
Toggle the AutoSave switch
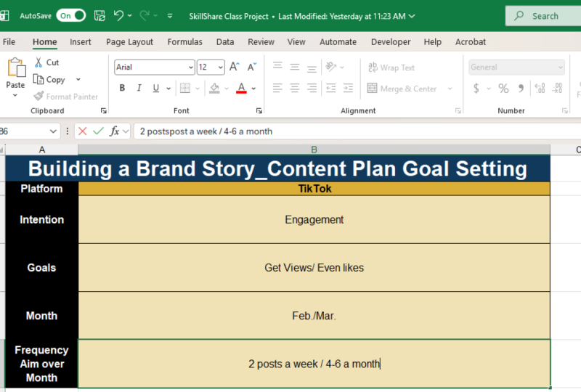(x=70, y=15)
